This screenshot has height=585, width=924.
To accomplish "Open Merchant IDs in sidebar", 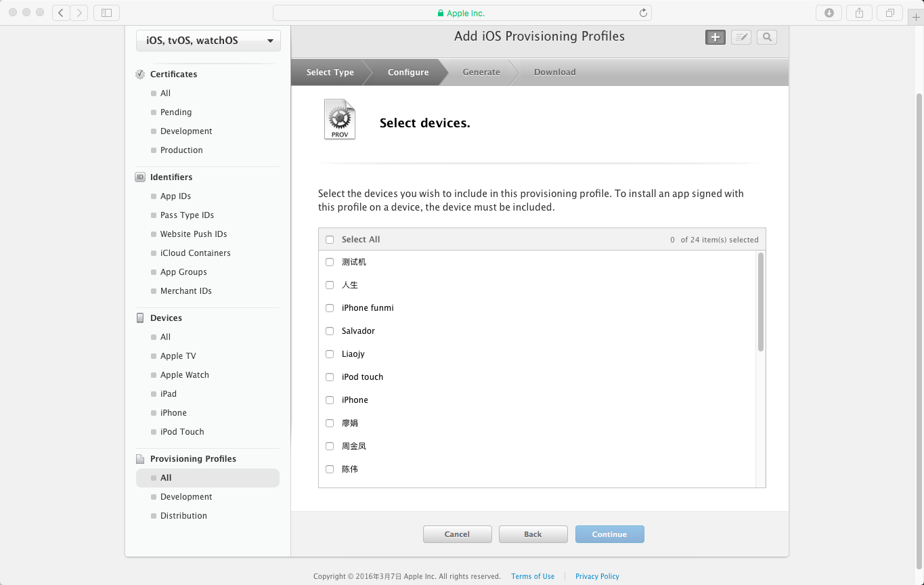I will click(186, 291).
